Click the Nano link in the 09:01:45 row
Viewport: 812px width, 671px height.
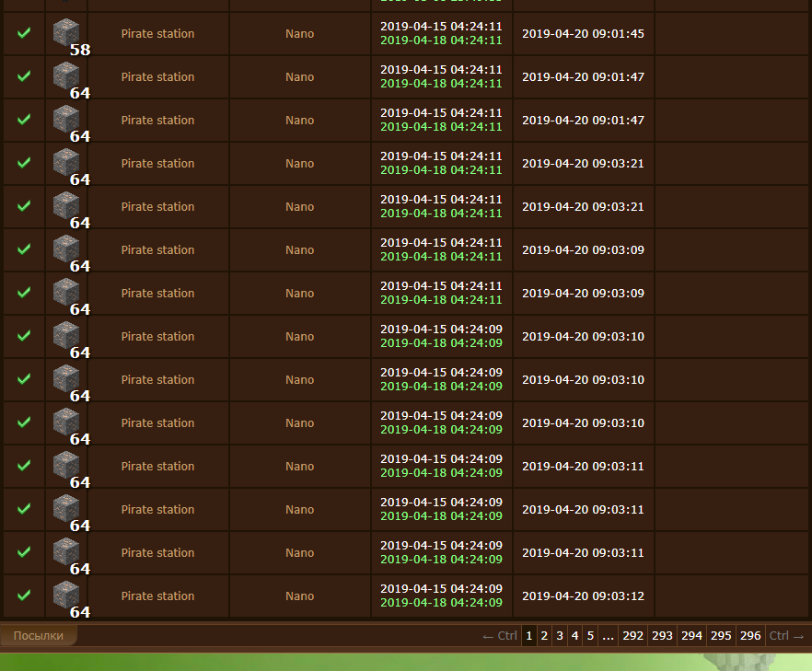tap(299, 34)
